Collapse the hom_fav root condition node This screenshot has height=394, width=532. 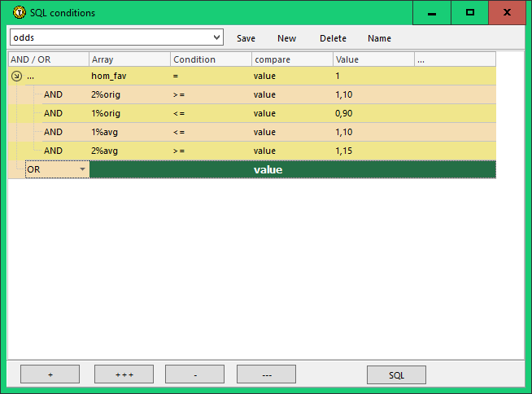click(16, 76)
